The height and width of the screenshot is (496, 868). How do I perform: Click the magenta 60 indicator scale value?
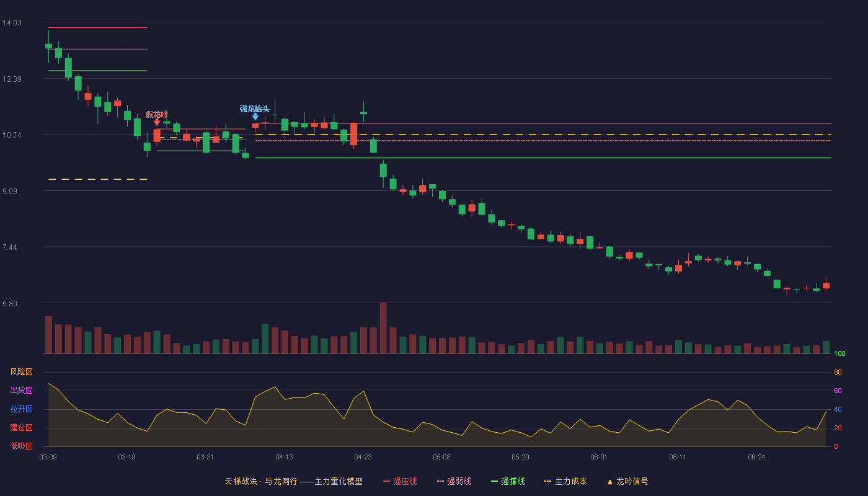(838, 391)
